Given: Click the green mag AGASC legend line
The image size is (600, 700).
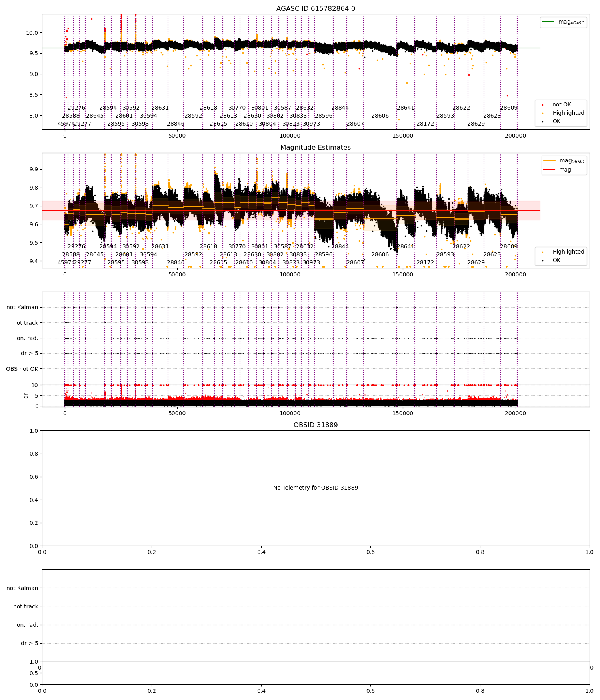Looking at the screenshot, I should click(x=548, y=22).
